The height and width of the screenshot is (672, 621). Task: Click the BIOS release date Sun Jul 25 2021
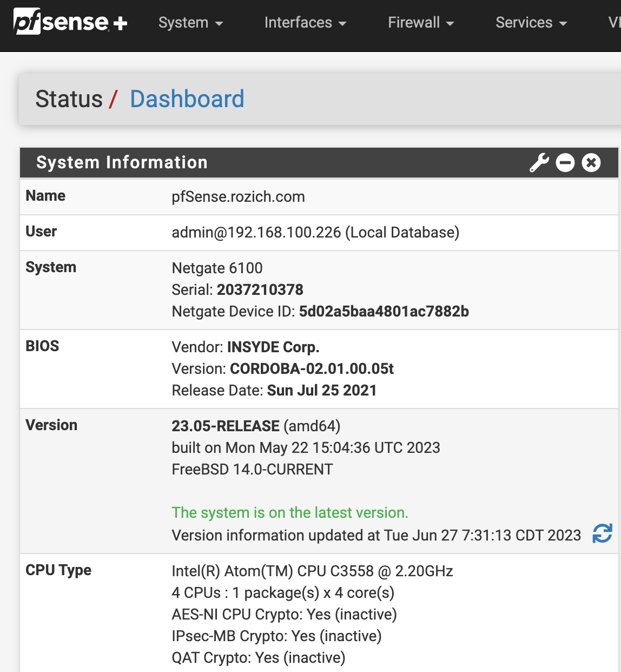[322, 390]
